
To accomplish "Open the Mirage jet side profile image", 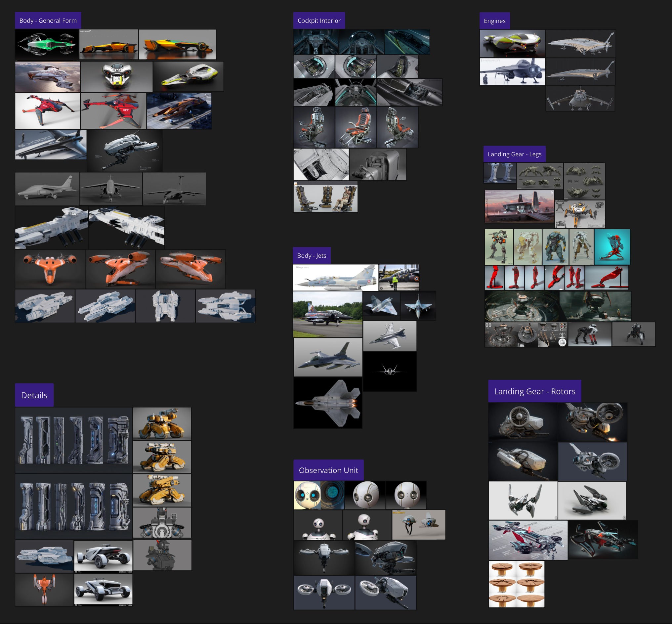I will pos(335,278).
